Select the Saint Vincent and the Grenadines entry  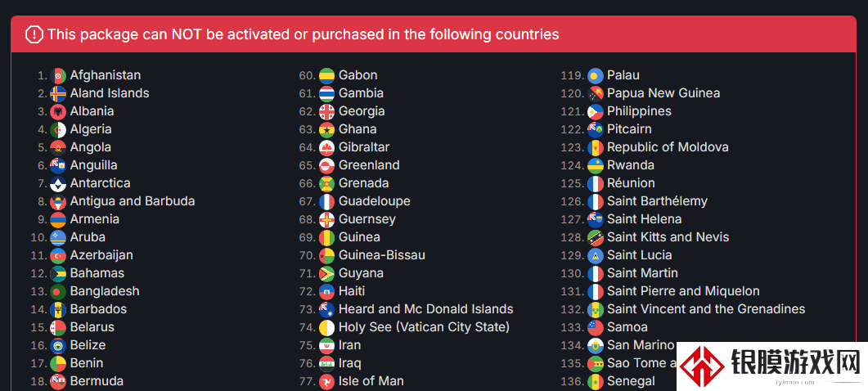[683, 309]
